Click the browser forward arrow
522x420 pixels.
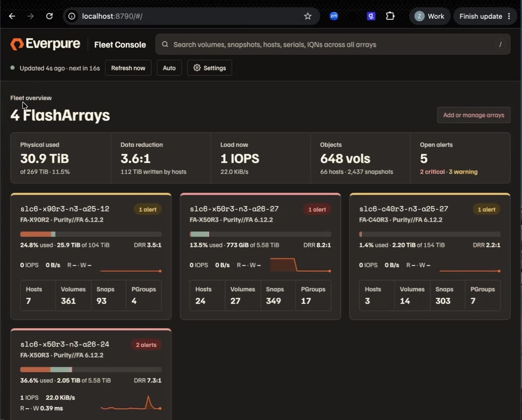click(x=31, y=16)
